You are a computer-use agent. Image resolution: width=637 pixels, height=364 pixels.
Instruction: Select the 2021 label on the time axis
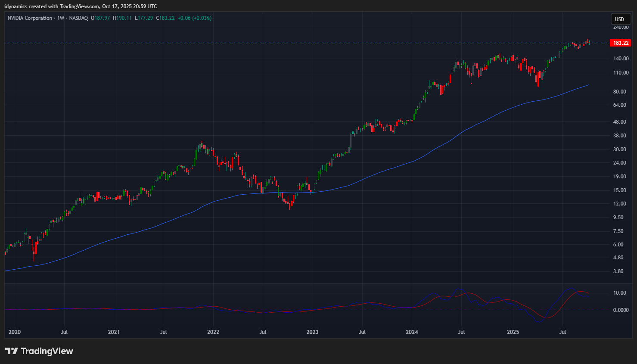[x=114, y=332]
